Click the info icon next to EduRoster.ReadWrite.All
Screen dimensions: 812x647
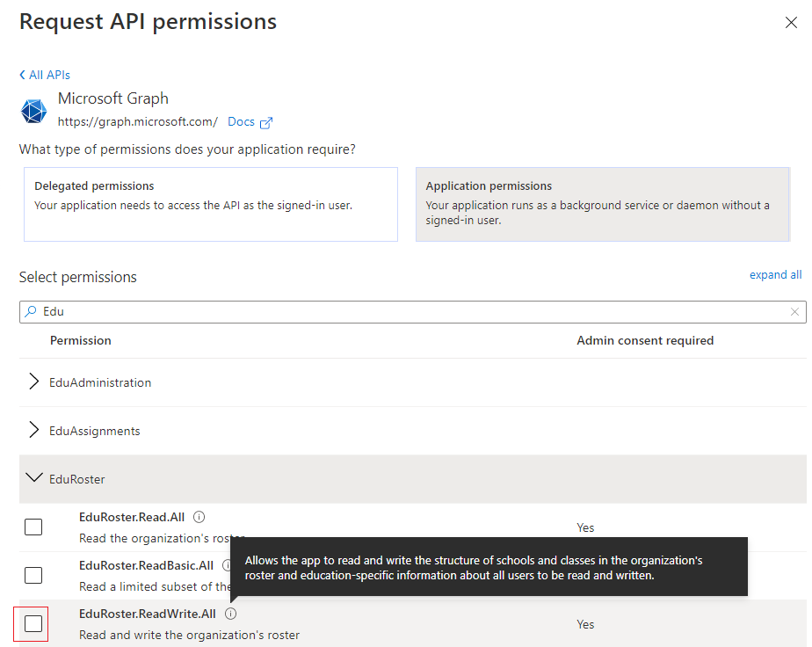click(x=230, y=614)
